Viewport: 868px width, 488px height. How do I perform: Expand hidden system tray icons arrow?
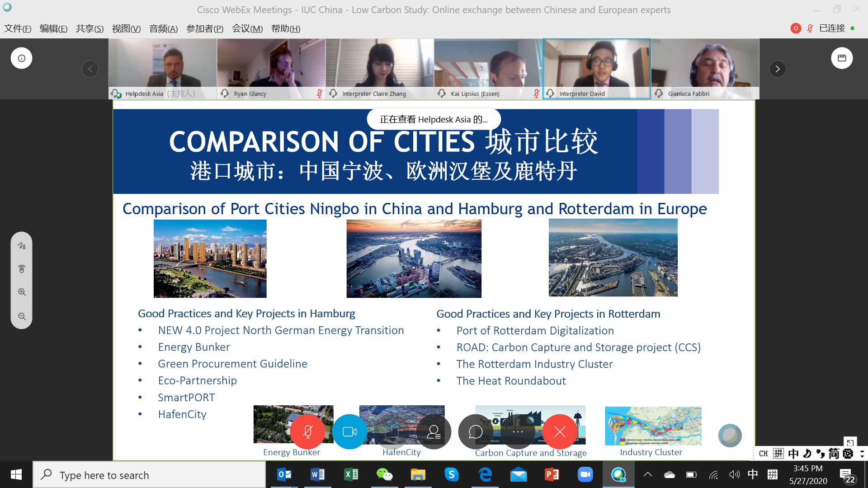click(647, 474)
